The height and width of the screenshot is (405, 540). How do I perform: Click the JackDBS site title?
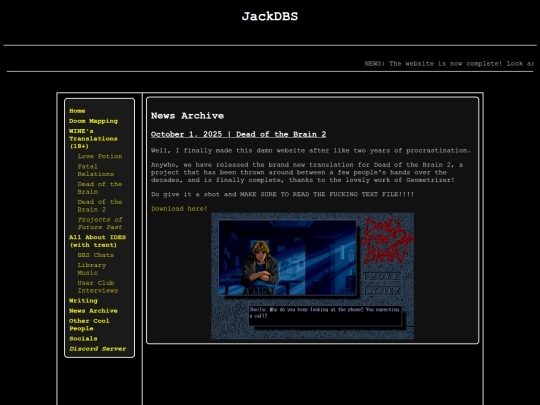(x=270, y=16)
